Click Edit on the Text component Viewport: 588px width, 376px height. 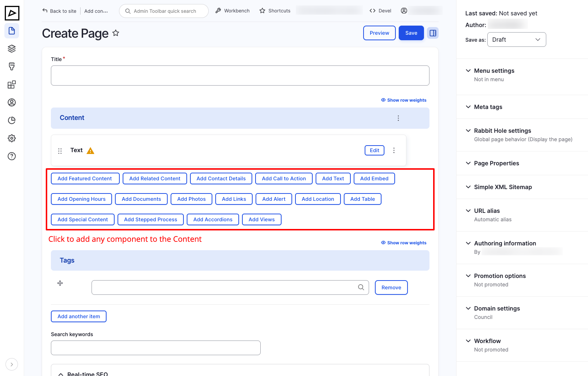click(x=374, y=150)
